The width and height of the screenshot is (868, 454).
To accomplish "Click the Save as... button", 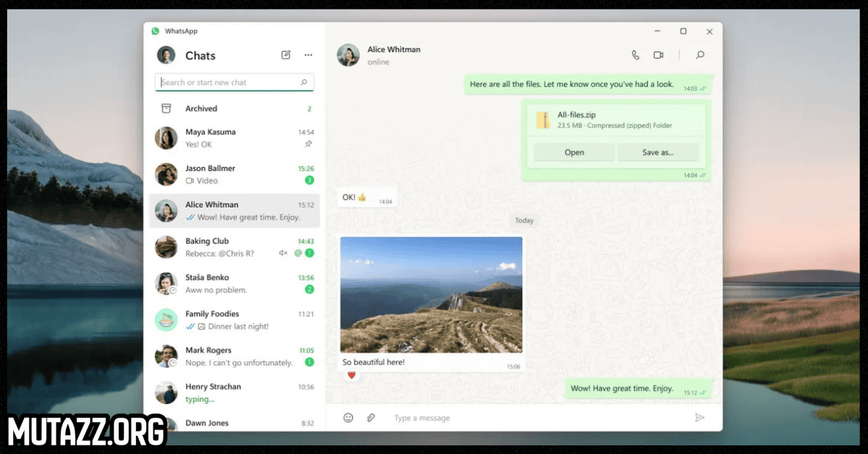I will click(x=658, y=153).
